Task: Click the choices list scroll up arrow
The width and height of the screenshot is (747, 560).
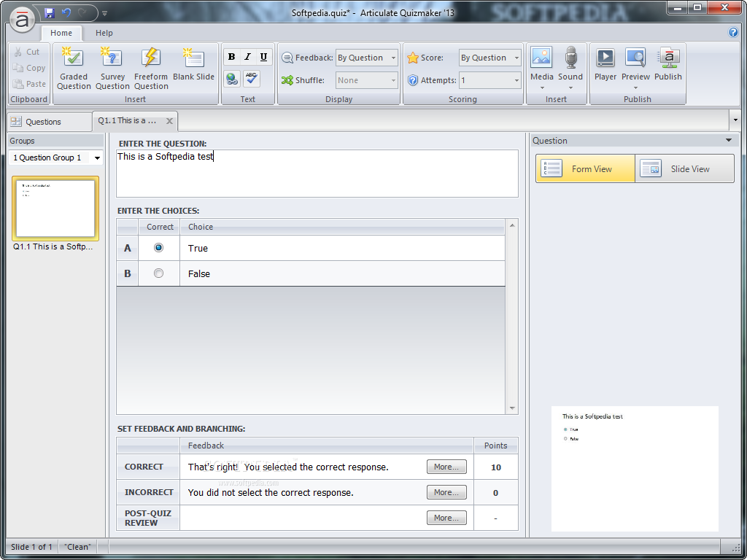Action: (x=512, y=225)
